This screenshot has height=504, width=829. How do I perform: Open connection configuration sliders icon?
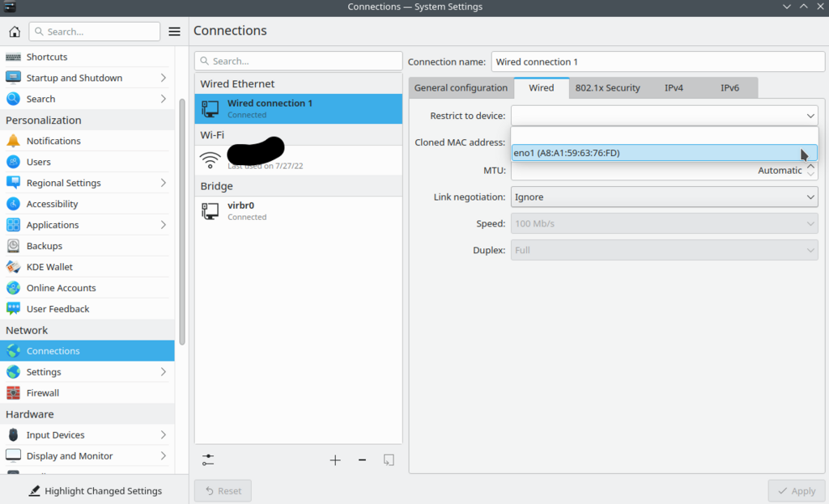point(209,460)
